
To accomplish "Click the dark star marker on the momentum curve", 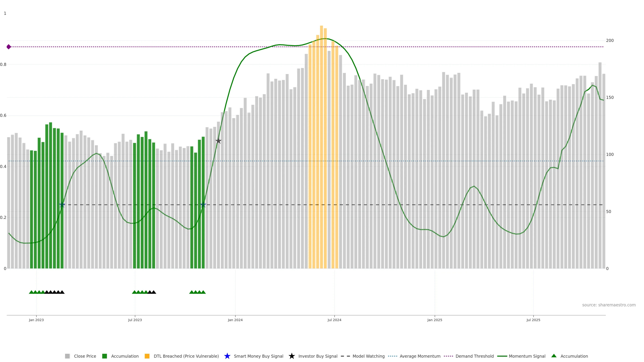I will click(x=219, y=141).
